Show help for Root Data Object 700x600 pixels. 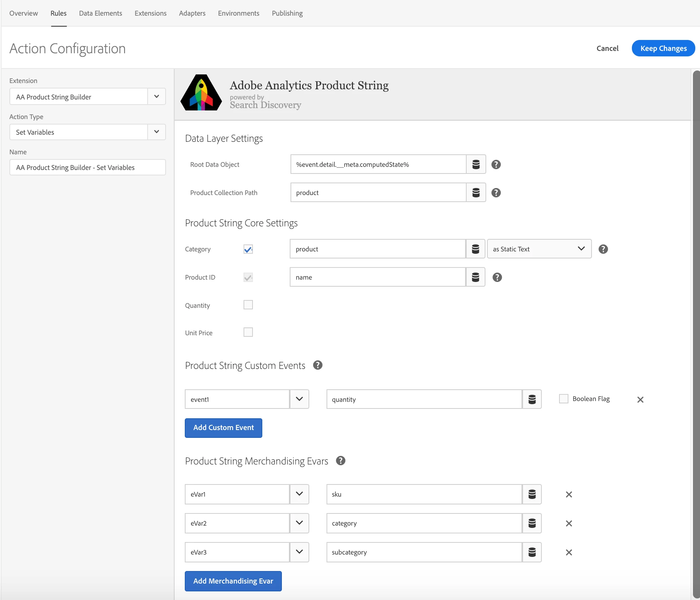click(496, 164)
